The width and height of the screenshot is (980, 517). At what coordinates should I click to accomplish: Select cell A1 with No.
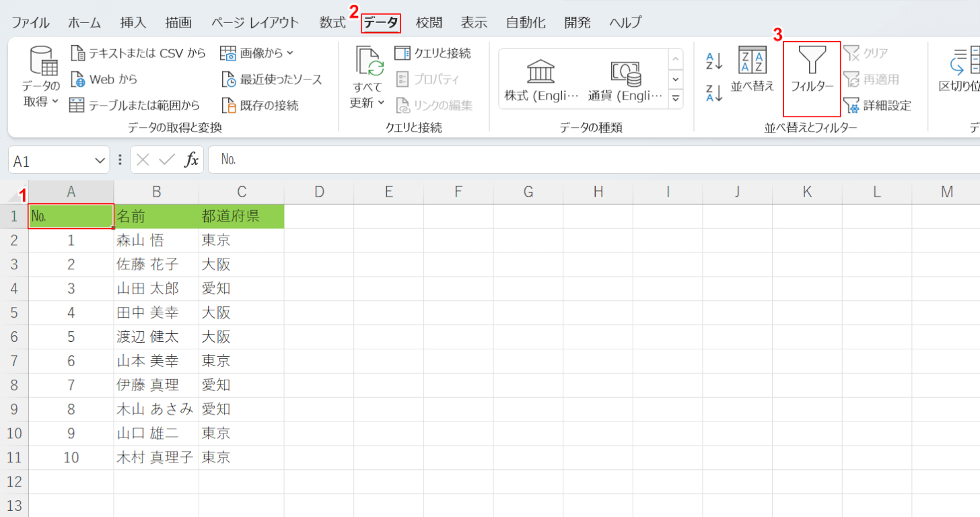[71, 216]
